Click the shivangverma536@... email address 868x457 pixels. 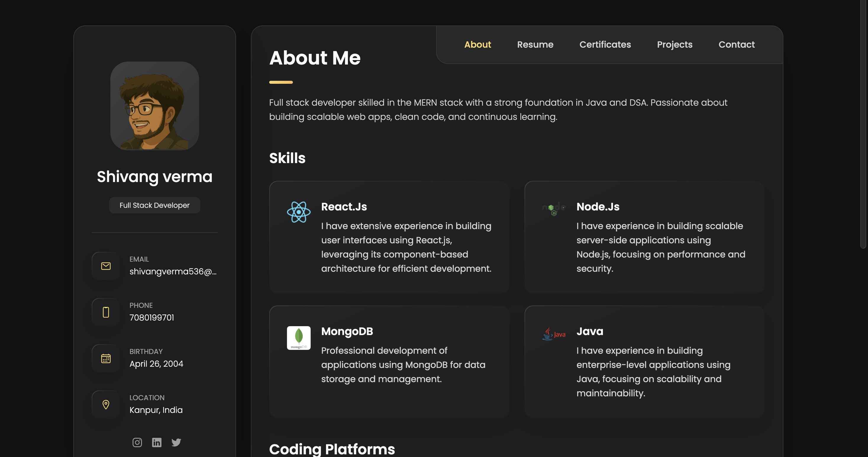173,272
